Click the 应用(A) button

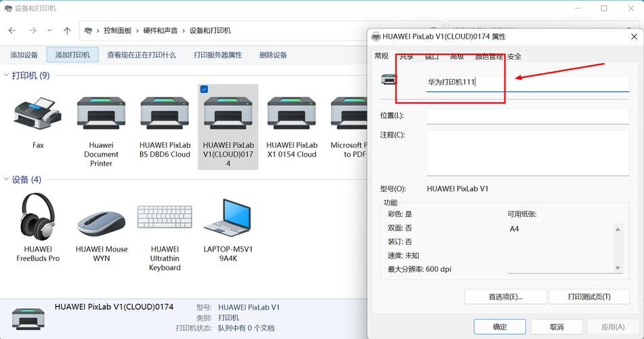(x=613, y=327)
